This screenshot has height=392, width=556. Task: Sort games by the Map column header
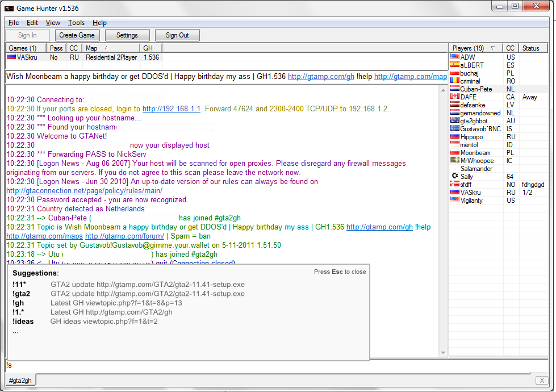point(91,48)
